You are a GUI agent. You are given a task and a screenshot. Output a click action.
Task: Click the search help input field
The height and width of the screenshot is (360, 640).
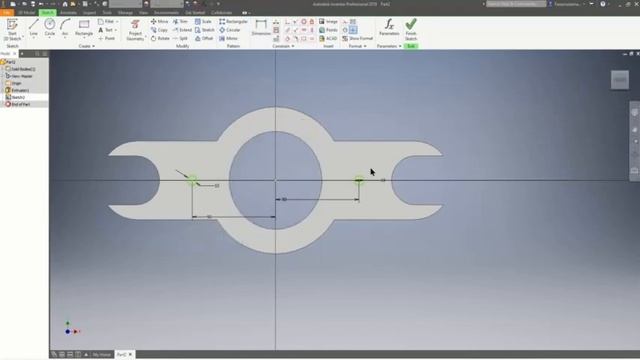(x=516, y=4)
